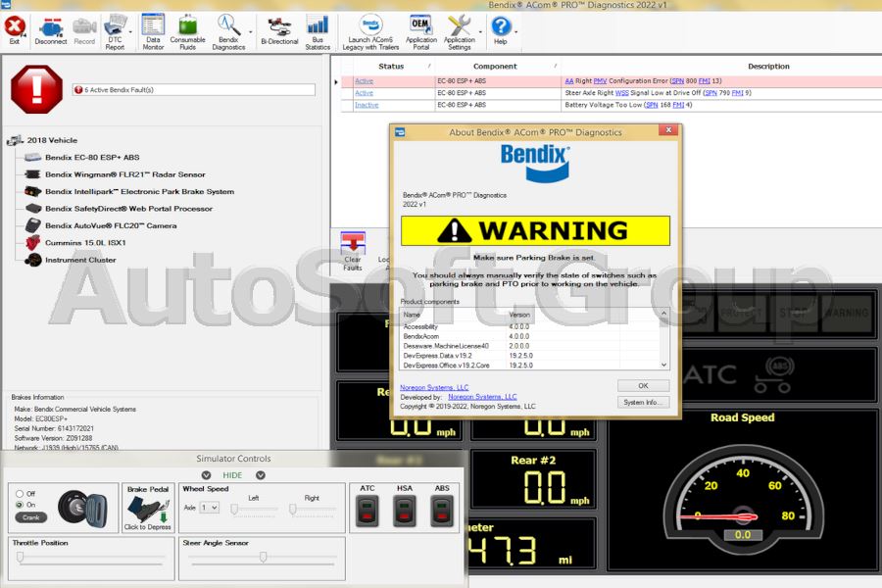
Task: Launch Bendix Diagnostics magnifier icon
Action: coord(227,24)
